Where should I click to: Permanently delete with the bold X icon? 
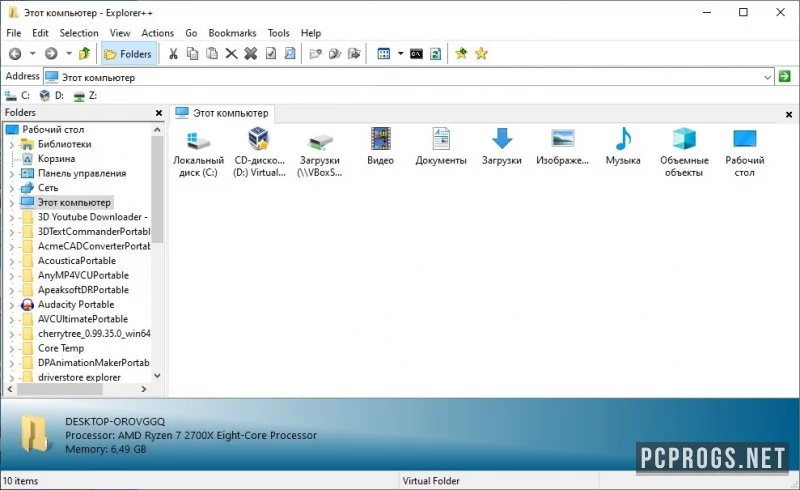[x=251, y=54]
